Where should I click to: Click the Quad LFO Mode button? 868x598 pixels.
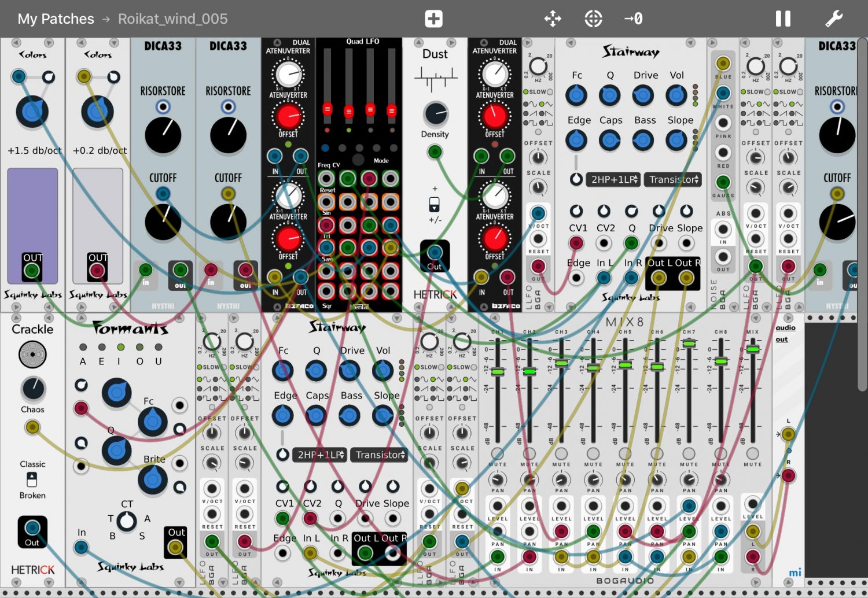click(x=358, y=160)
